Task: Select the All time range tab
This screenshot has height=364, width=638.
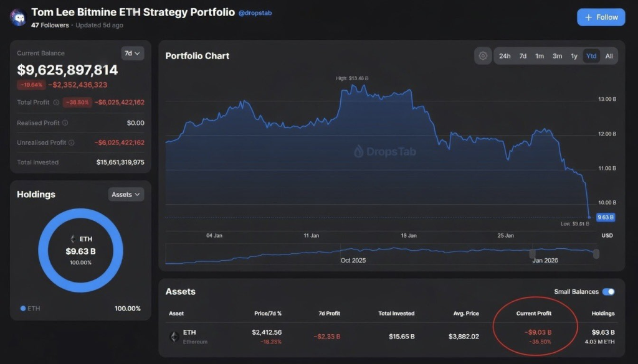Action: point(609,55)
